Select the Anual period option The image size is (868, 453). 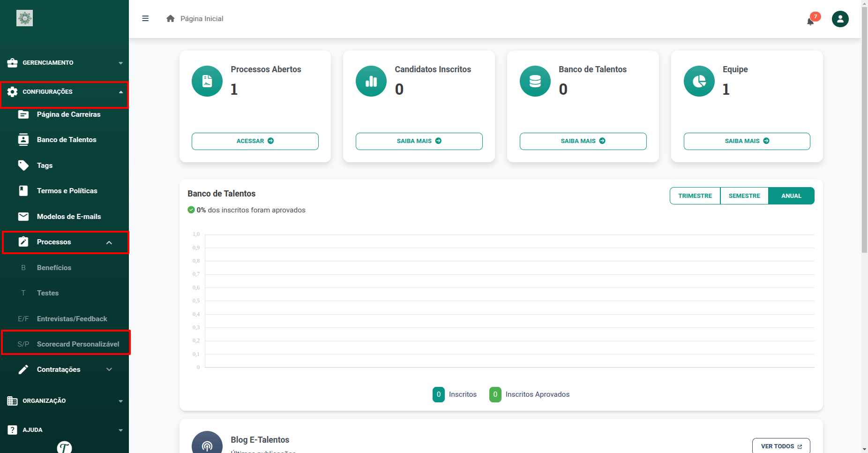pos(791,196)
